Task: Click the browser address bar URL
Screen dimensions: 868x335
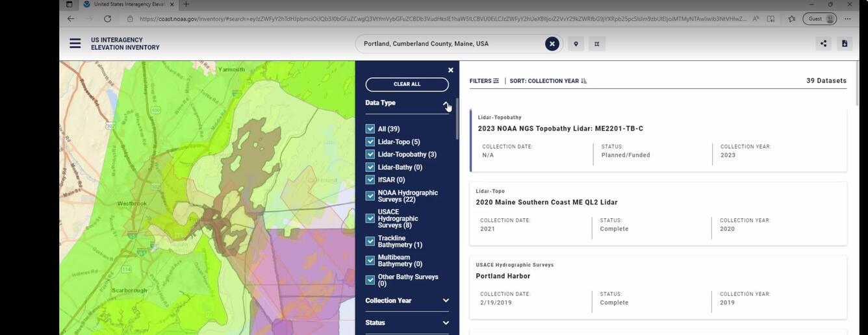Action: click(442, 19)
